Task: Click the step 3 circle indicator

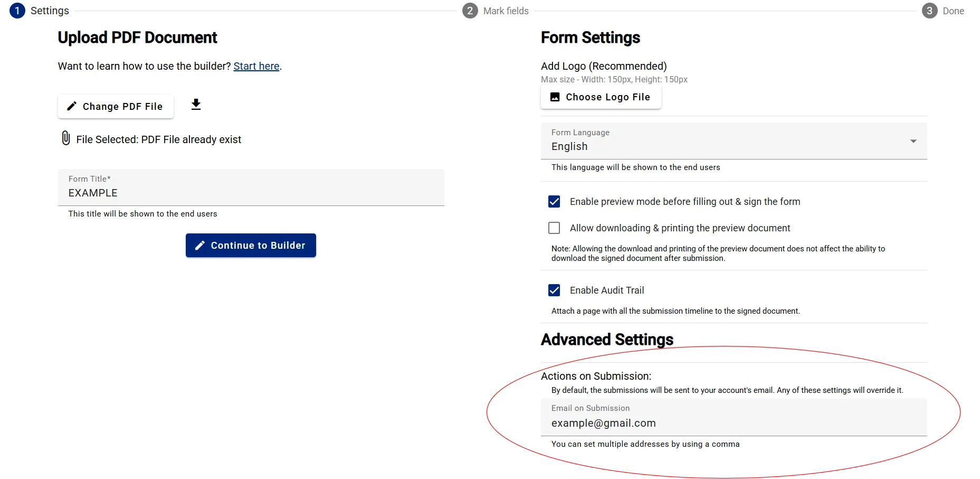Action: (x=929, y=11)
